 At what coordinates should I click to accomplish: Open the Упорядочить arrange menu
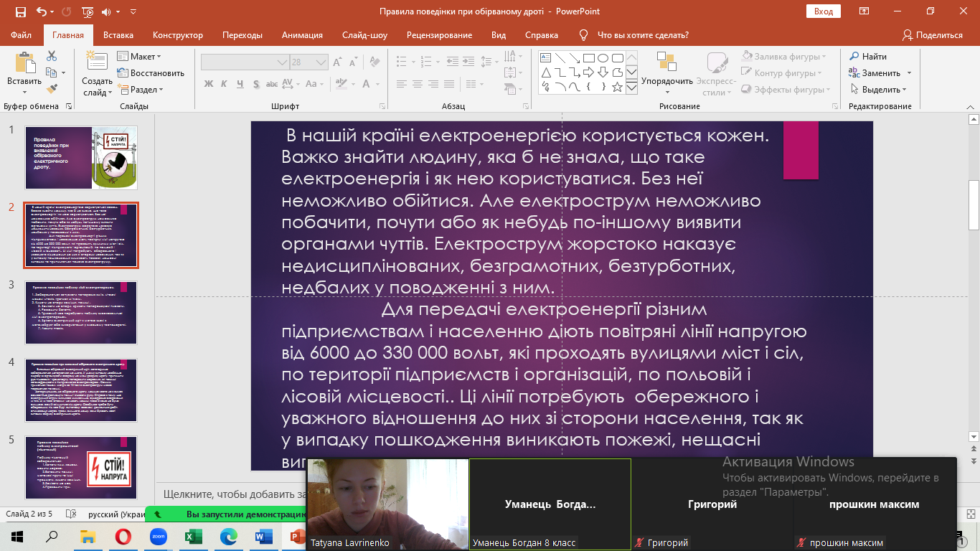coord(667,73)
